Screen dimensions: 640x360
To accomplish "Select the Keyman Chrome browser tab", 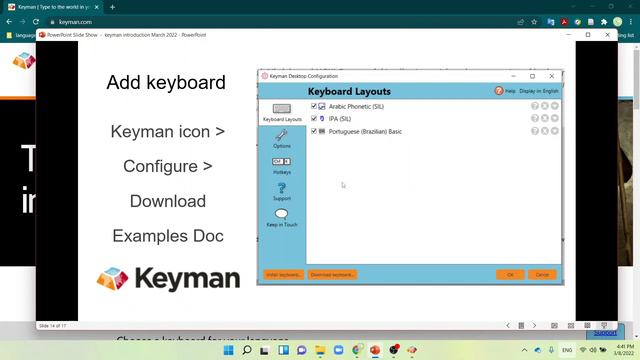I will [53, 7].
